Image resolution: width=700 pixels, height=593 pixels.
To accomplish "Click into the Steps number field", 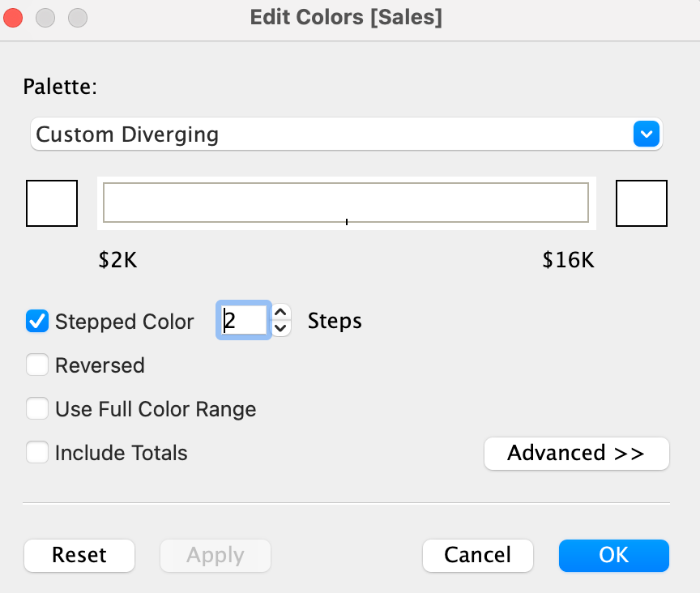I will pyautogui.click(x=244, y=320).
